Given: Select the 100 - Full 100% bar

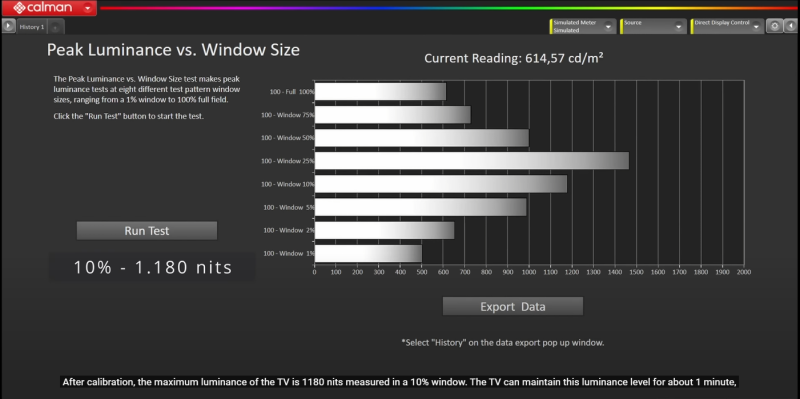Looking at the screenshot, I should click(380, 92).
